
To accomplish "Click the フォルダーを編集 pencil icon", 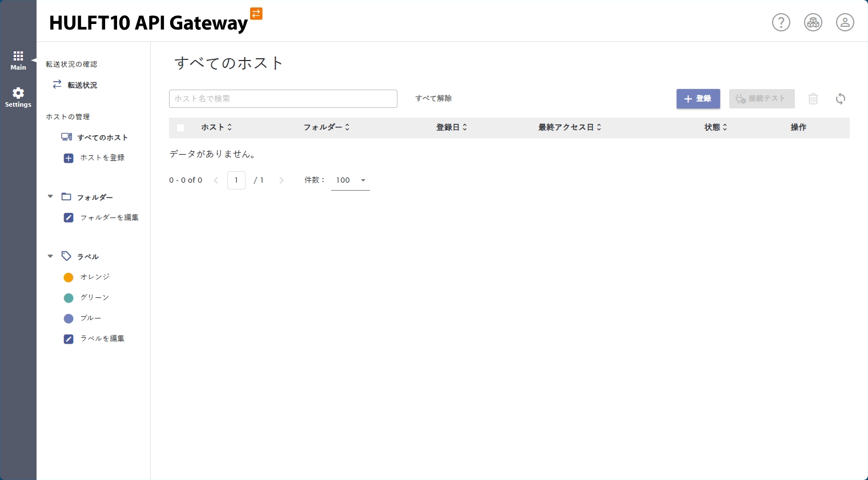I will (69, 217).
